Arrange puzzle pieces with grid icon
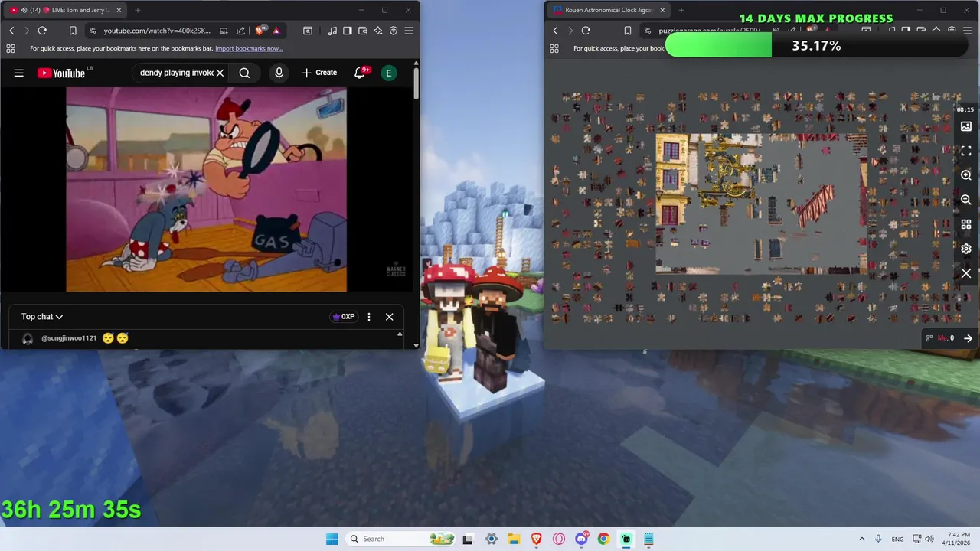This screenshot has height=551, width=980. tap(966, 224)
